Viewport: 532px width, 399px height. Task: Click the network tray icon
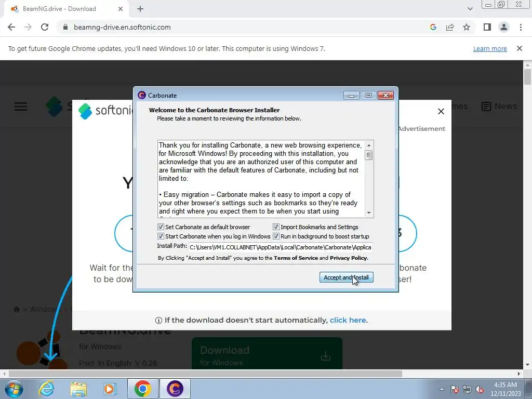(x=467, y=389)
